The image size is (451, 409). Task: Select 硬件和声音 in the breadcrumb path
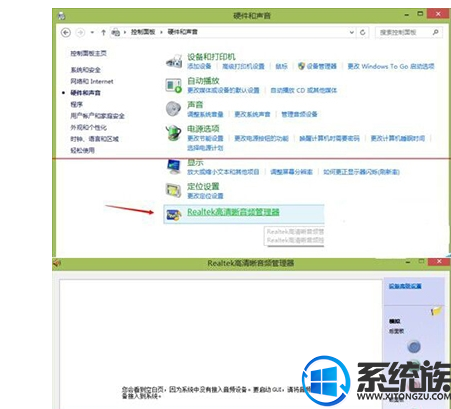tap(182, 32)
